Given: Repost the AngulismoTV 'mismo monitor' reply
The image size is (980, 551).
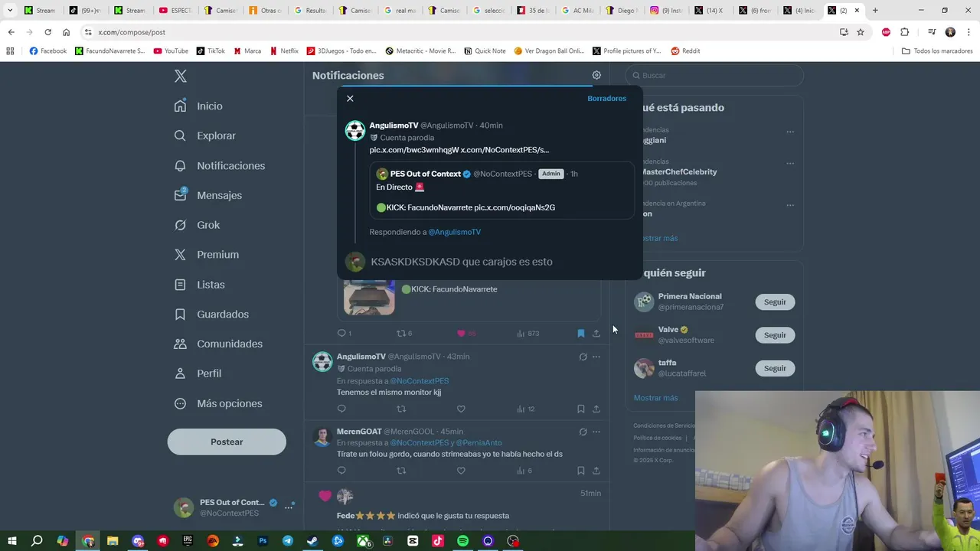Looking at the screenshot, I should coord(401,409).
